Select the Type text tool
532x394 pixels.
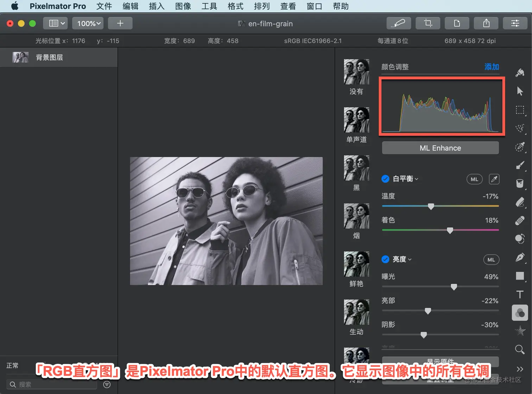[x=520, y=294]
